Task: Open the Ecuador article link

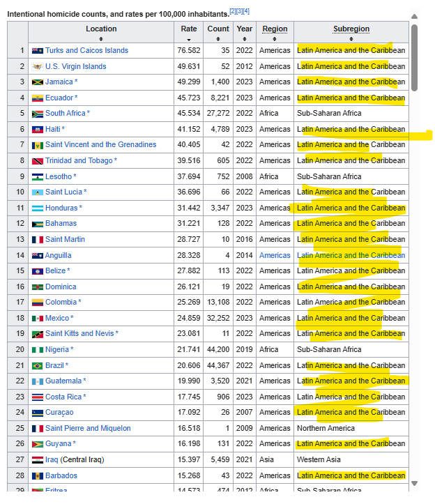Action: tap(59, 98)
